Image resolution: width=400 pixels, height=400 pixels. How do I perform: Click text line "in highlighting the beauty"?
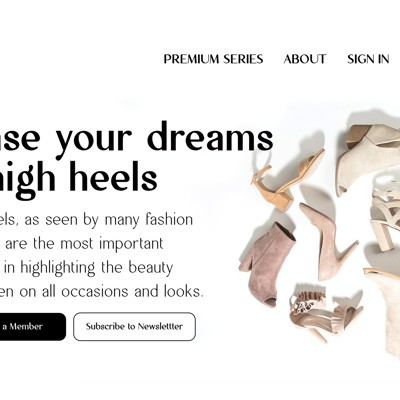coord(88,268)
